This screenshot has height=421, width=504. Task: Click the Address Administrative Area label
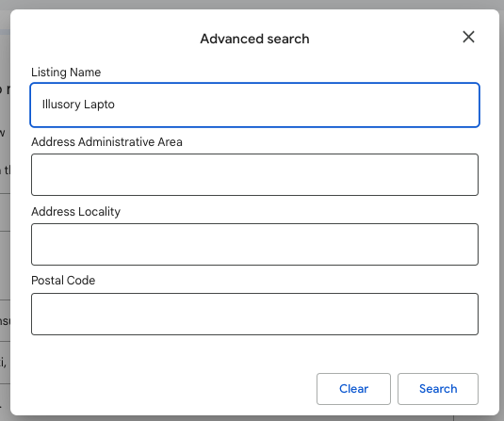point(106,141)
